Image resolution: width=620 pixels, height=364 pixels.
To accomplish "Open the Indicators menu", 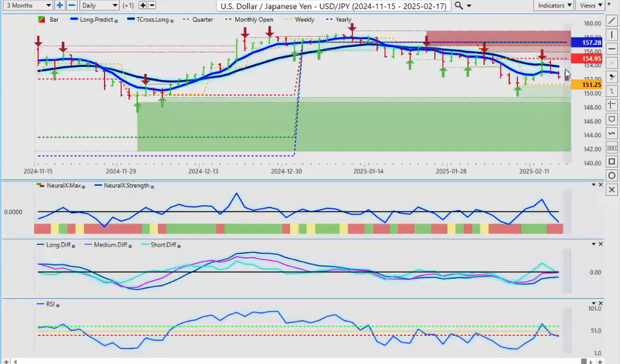I will (555, 5).
